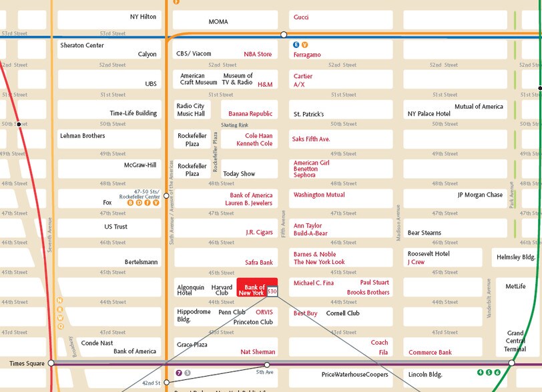Click the V bullet above Ferragamo

[304, 45]
